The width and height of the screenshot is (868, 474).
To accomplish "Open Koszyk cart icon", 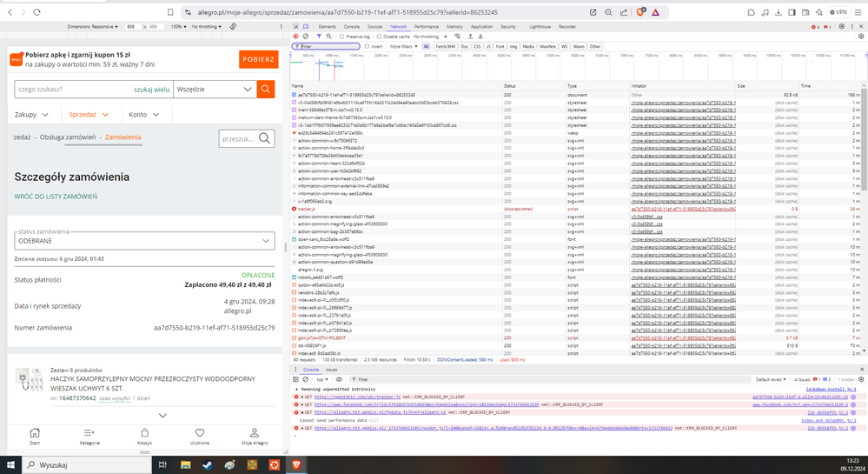I will point(144,437).
